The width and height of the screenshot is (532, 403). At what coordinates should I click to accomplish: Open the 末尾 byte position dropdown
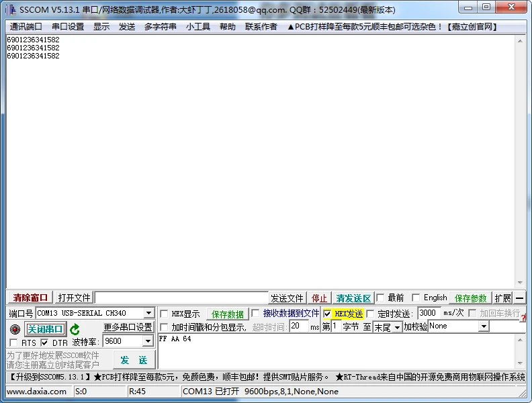tap(397, 327)
